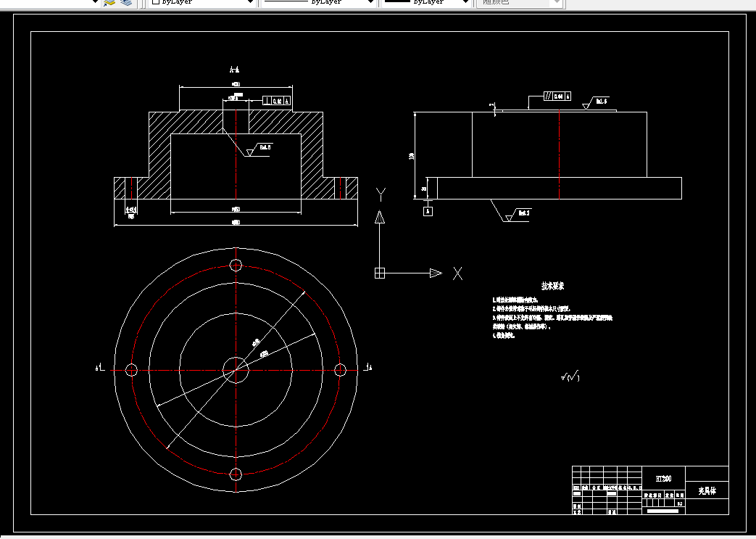
Task: Select the 夹具体 part name in title block
Action: (x=707, y=490)
